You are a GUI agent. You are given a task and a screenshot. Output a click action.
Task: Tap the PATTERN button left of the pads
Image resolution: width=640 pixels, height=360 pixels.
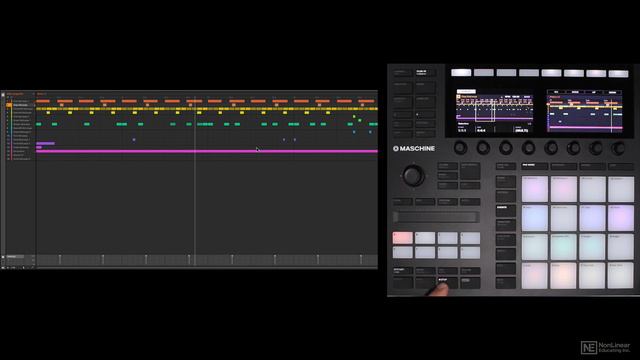coord(506,196)
